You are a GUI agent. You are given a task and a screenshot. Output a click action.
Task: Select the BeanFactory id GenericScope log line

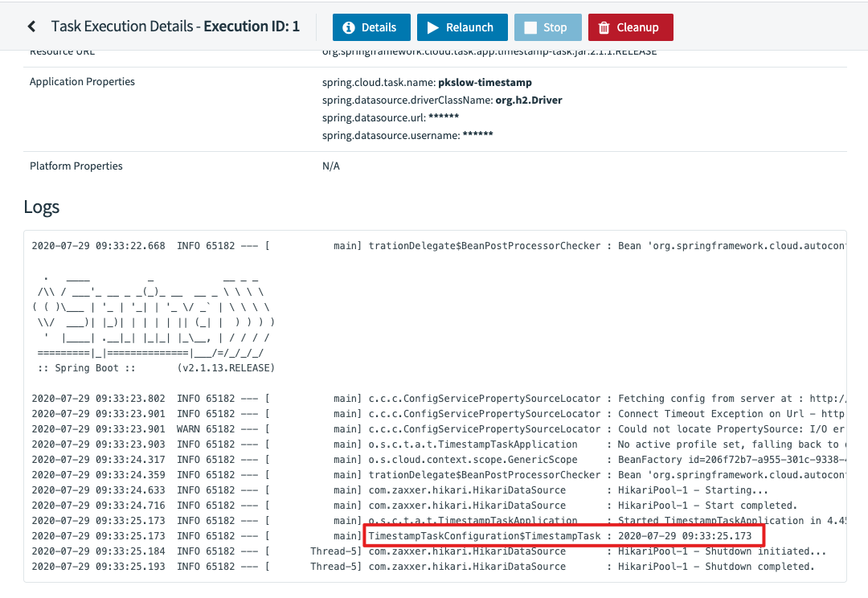click(x=439, y=460)
